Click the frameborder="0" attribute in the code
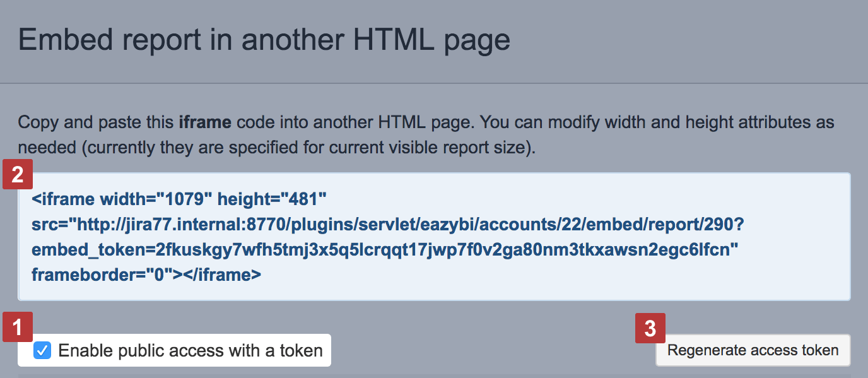This screenshot has width=868, height=378. [102, 275]
